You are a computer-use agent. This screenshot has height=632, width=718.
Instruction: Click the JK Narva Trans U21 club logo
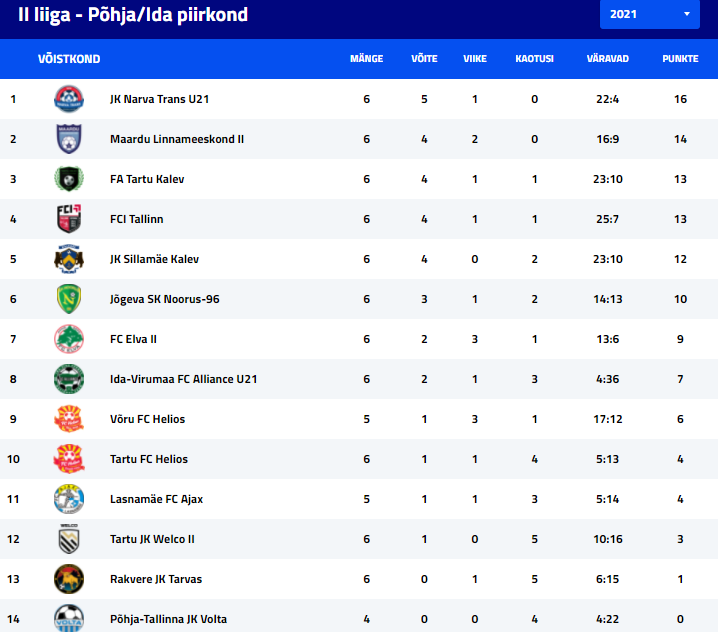tap(69, 99)
